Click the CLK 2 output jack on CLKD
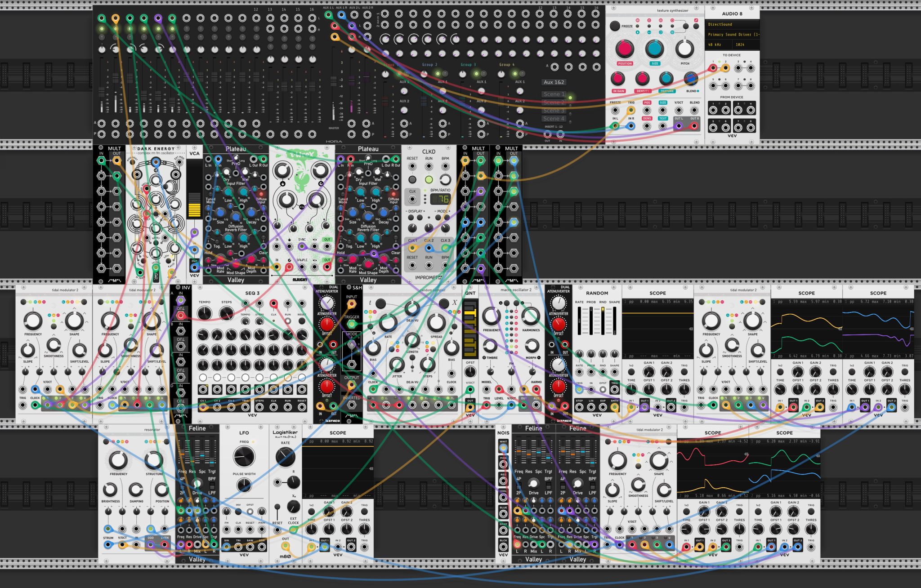921x588 pixels. [429, 248]
